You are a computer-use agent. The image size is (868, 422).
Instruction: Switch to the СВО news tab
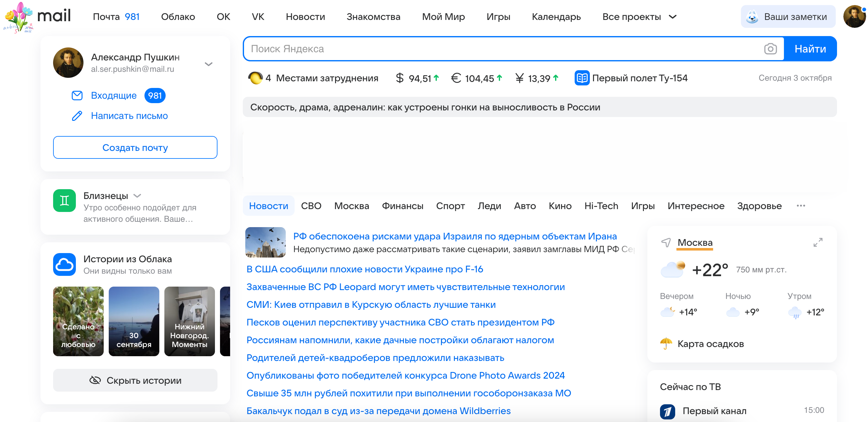pyautogui.click(x=311, y=206)
